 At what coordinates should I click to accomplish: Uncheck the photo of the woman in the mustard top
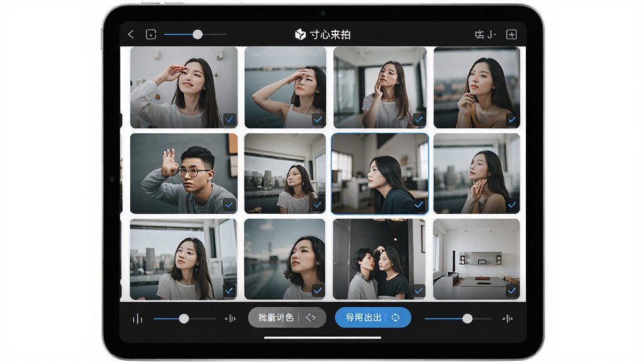click(x=511, y=119)
